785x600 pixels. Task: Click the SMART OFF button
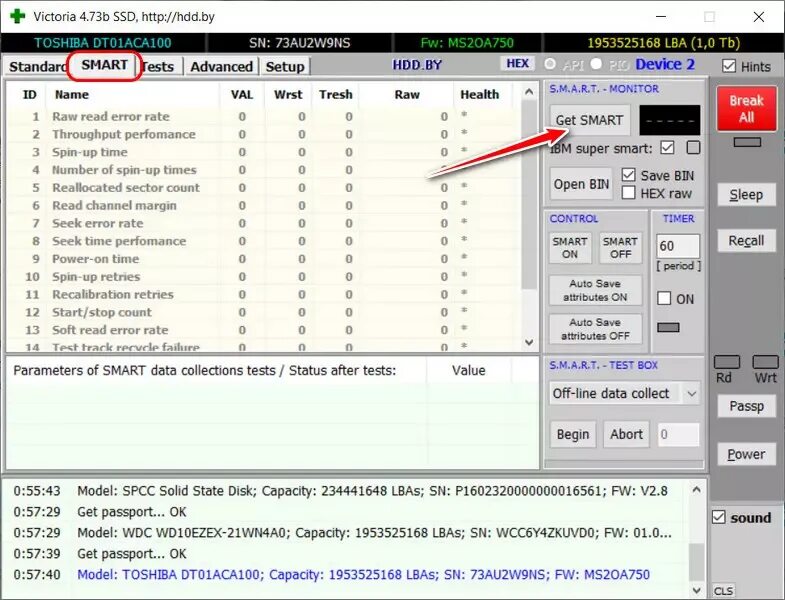620,248
